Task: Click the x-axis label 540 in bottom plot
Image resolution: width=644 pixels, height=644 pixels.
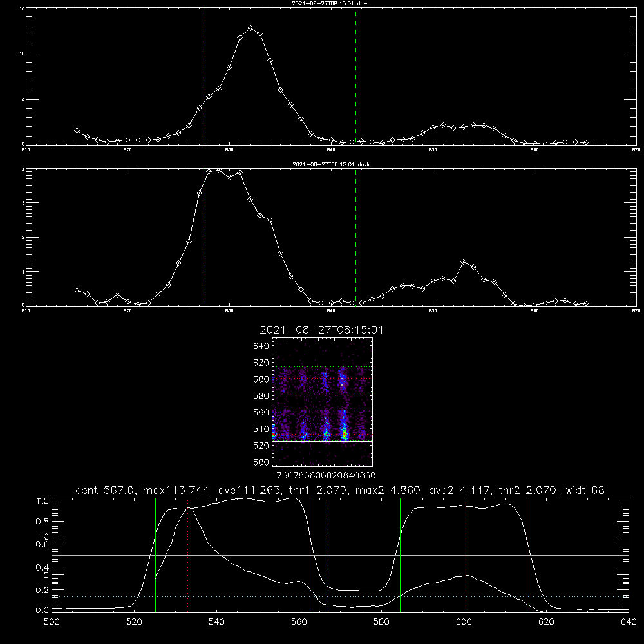Action: (216, 622)
